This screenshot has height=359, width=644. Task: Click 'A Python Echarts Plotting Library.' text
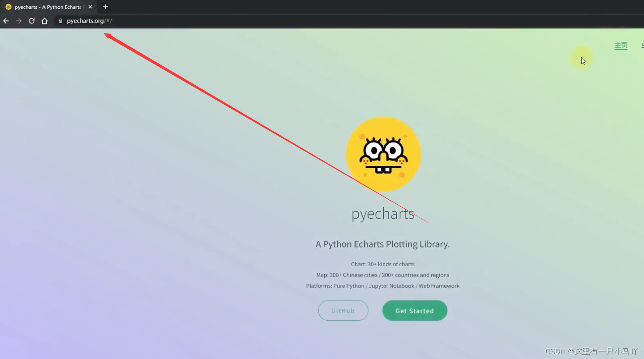(383, 244)
